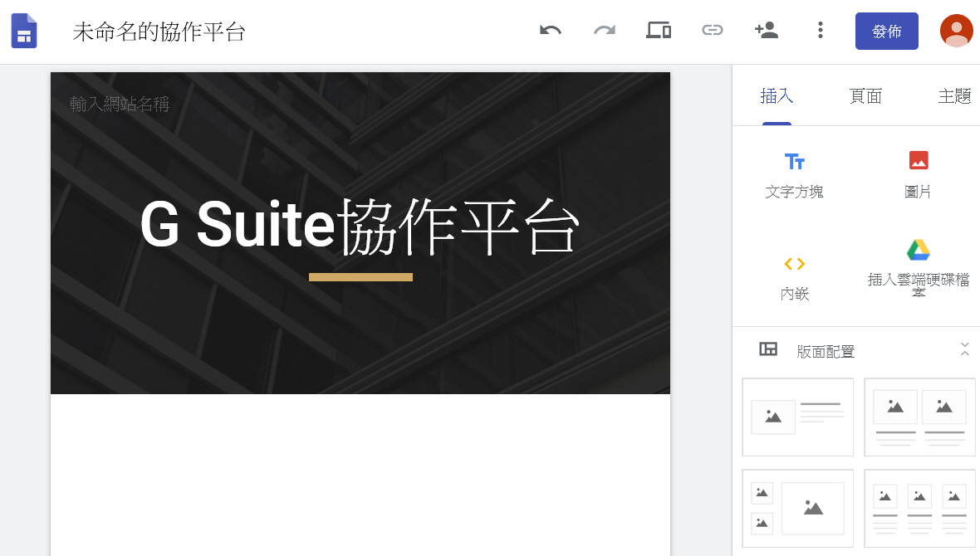Choose the three images with captions layout
Viewport: 980px width, 556px height.
pos(919,509)
